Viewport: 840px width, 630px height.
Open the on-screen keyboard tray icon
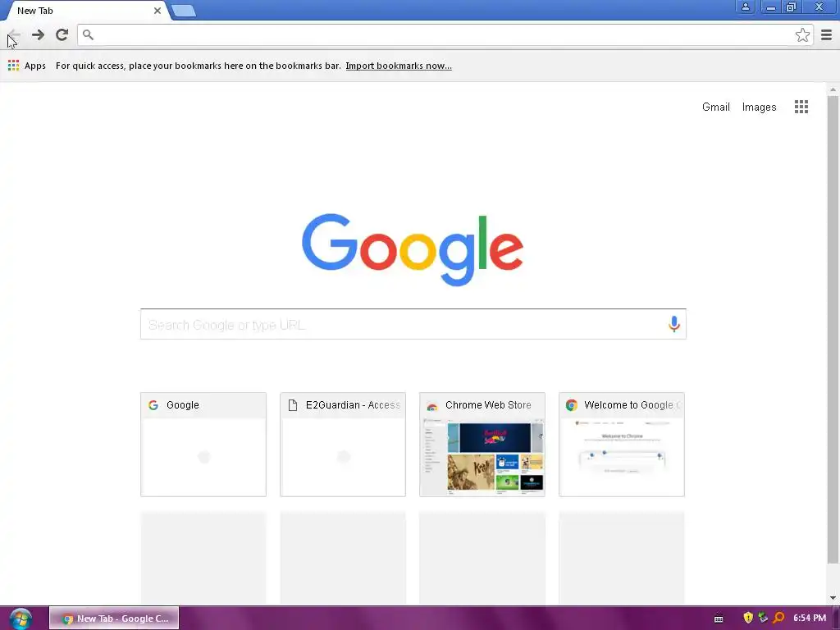point(719,619)
